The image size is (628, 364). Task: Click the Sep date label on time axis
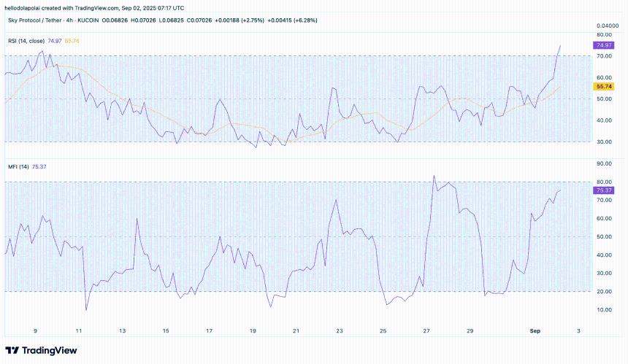(535, 330)
